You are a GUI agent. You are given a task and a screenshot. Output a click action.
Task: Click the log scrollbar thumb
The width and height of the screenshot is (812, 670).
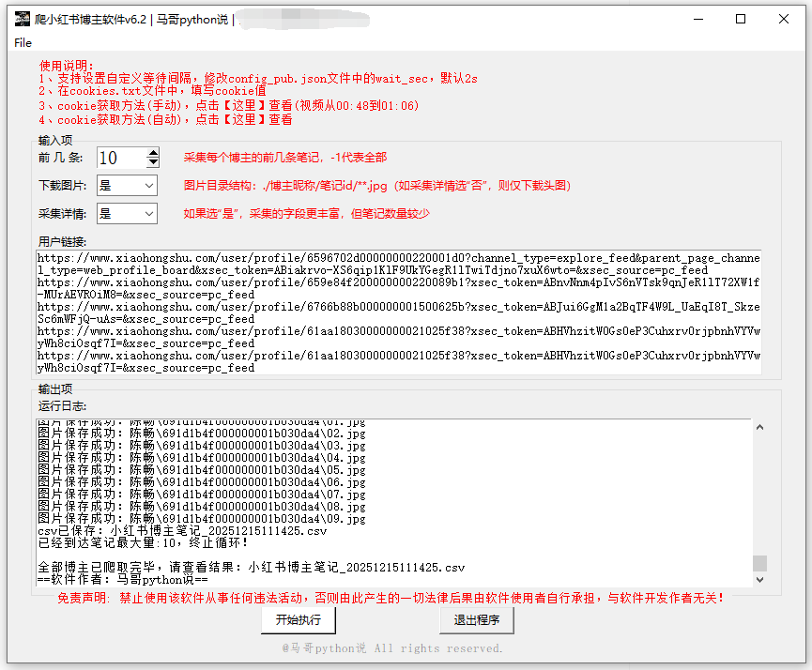760,563
